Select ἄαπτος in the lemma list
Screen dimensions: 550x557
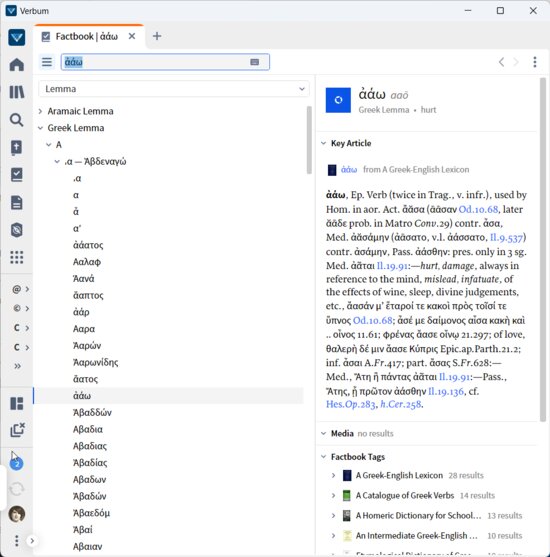(x=88, y=295)
